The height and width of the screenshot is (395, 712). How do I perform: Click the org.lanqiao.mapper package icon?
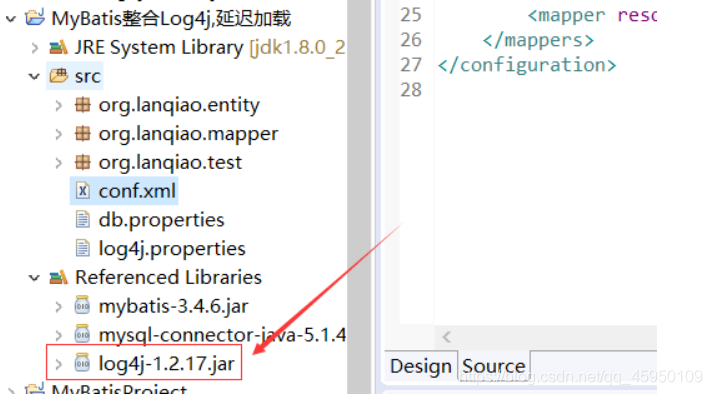(82, 133)
